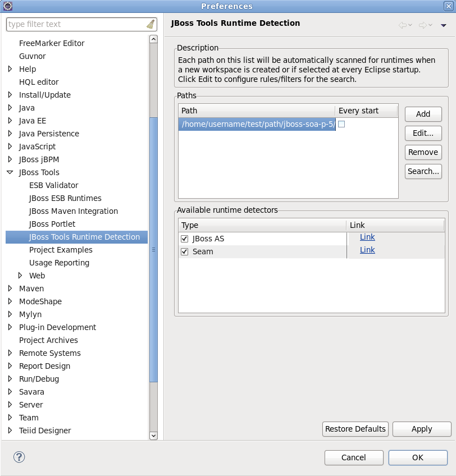Image resolution: width=456 pixels, height=476 pixels.
Task: Select Project Archives preferences
Action: pyautogui.click(x=48, y=340)
